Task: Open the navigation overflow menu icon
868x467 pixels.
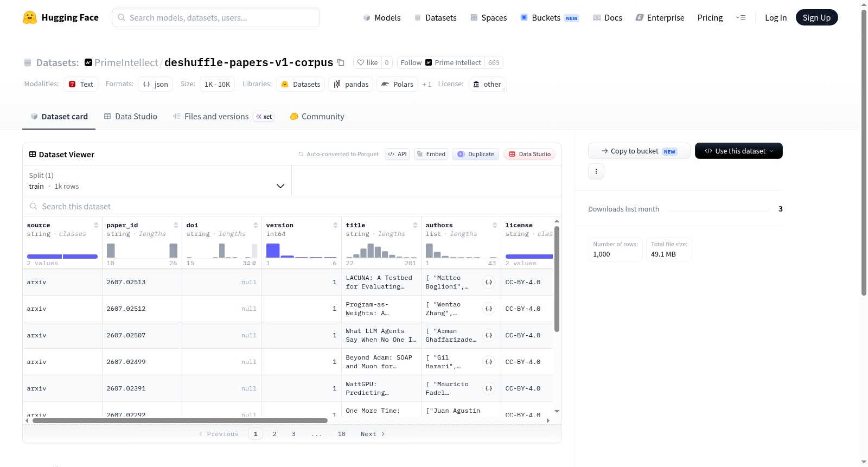Action: pos(741,17)
